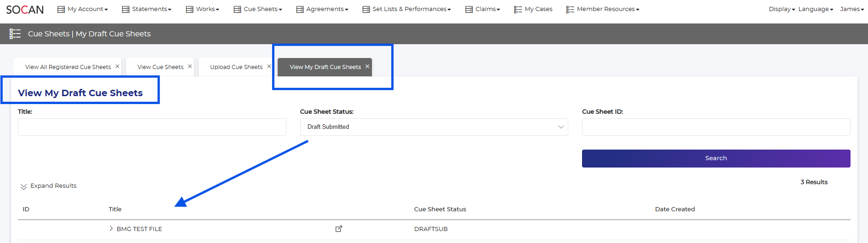Viewport: 868px width, 243px height.
Task: Open the Language dropdown
Action: click(x=815, y=9)
